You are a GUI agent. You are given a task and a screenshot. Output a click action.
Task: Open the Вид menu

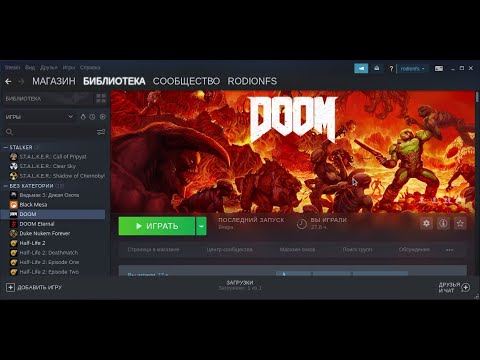(x=30, y=67)
